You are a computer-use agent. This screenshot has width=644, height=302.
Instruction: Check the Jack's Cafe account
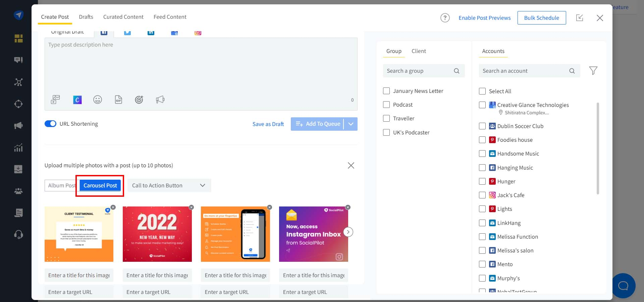point(482,195)
